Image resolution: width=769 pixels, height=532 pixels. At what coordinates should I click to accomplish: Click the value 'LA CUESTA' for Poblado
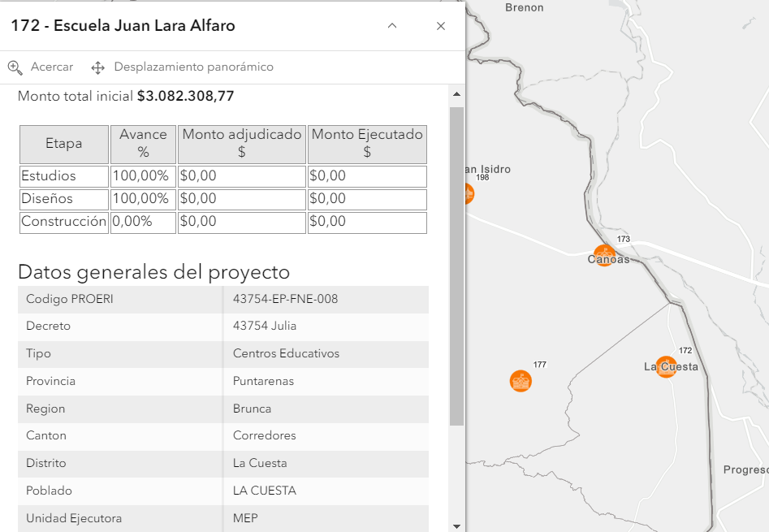click(x=265, y=491)
